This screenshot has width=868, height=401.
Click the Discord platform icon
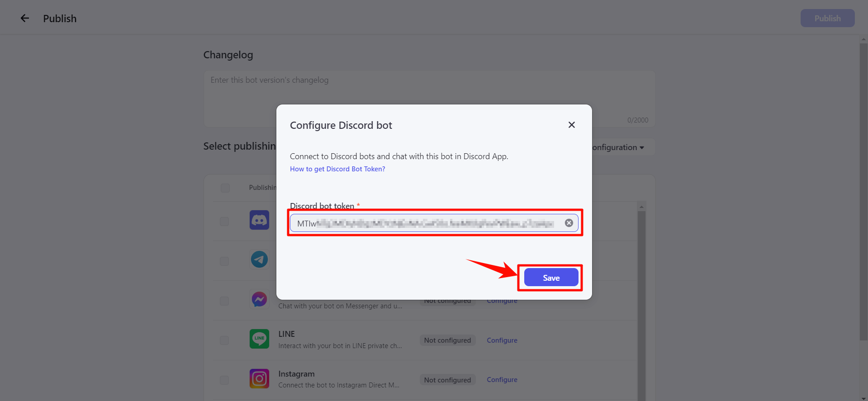click(x=259, y=220)
